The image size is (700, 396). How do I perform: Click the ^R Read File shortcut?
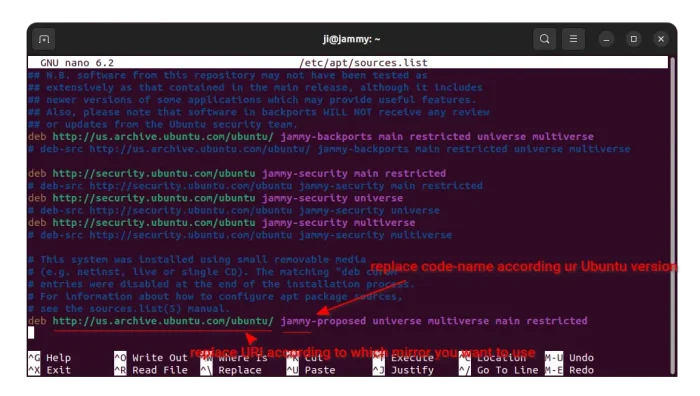click(x=151, y=370)
